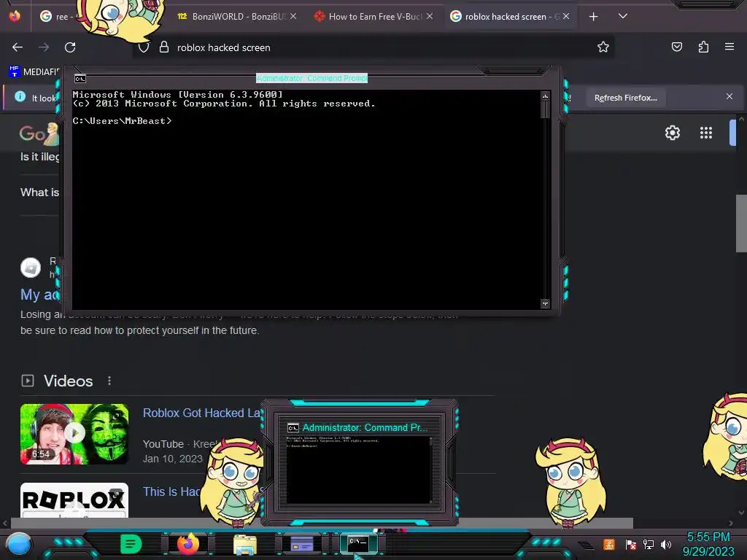Reload the current page
The image size is (747, 560).
point(70,47)
